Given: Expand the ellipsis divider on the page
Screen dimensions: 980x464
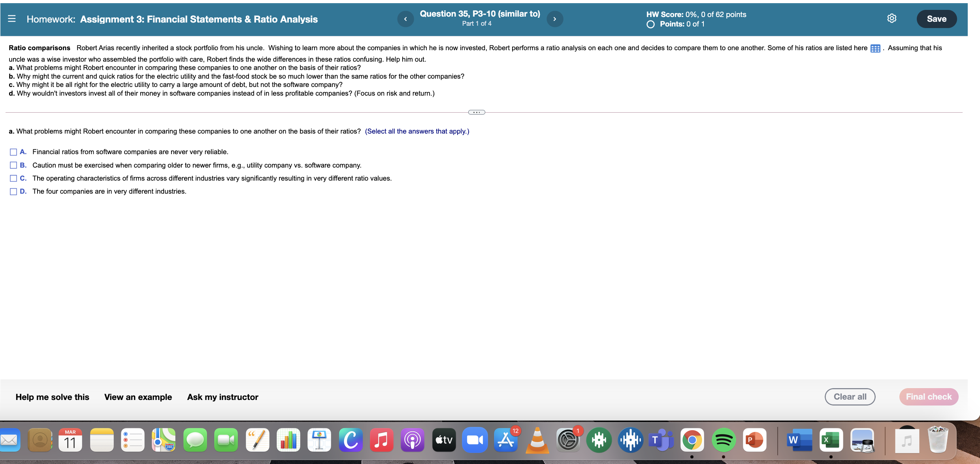Looking at the screenshot, I should point(476,112).
